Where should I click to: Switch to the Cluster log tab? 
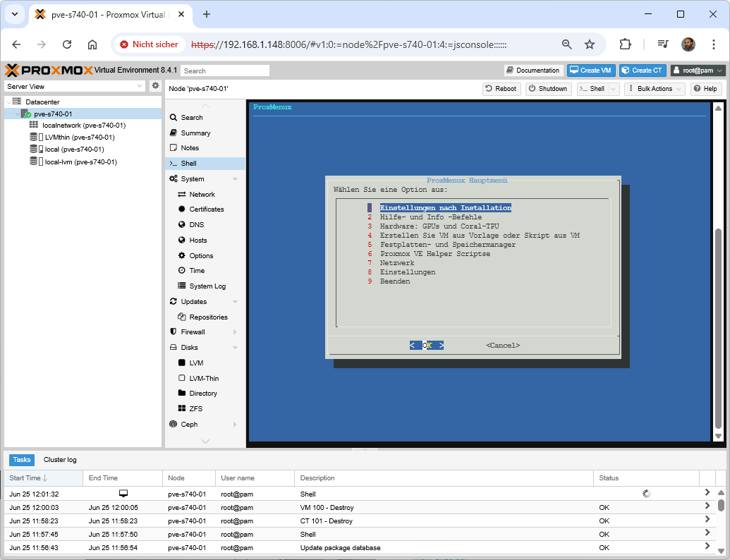60,460
